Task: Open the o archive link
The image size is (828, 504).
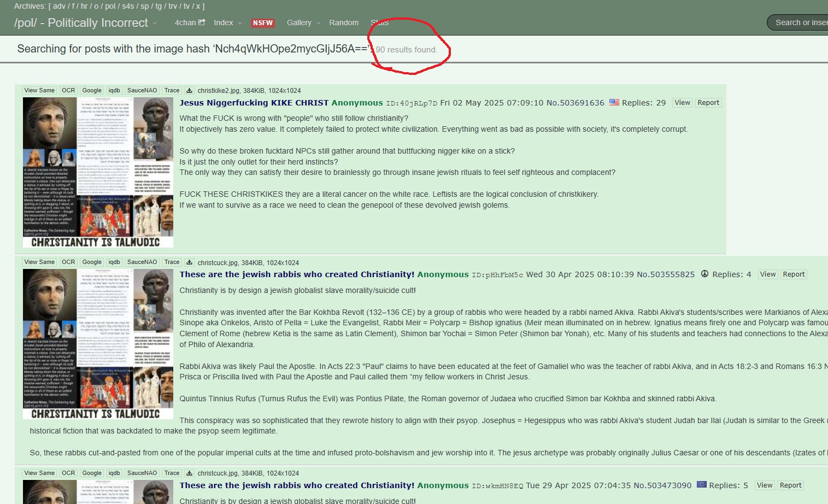Action: pos(96,6)
